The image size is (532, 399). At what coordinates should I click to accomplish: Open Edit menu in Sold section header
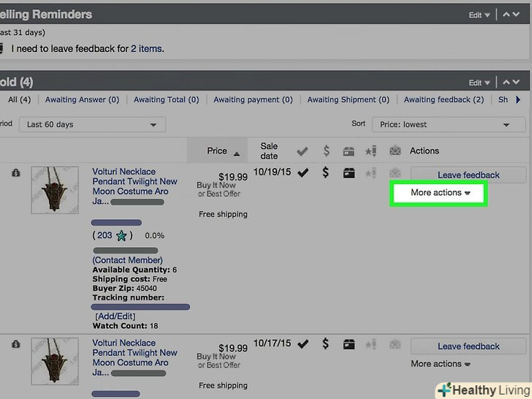pos(479,83)
